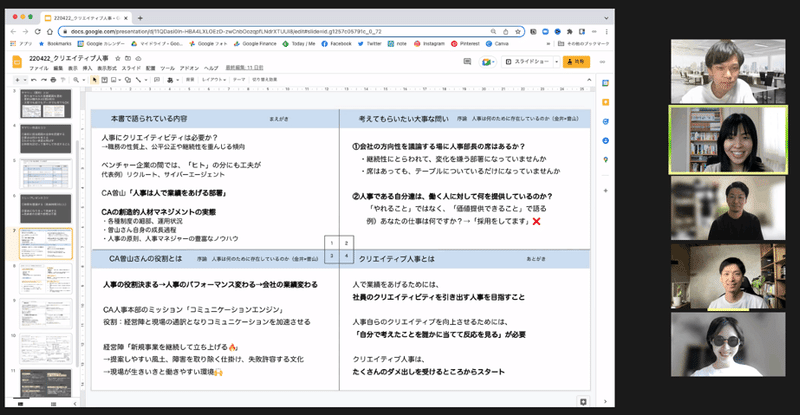This screenshot has width=800, height=415.
Task: Click the add-ons plus icon in side panel
Action: click(x=605, y=190)
